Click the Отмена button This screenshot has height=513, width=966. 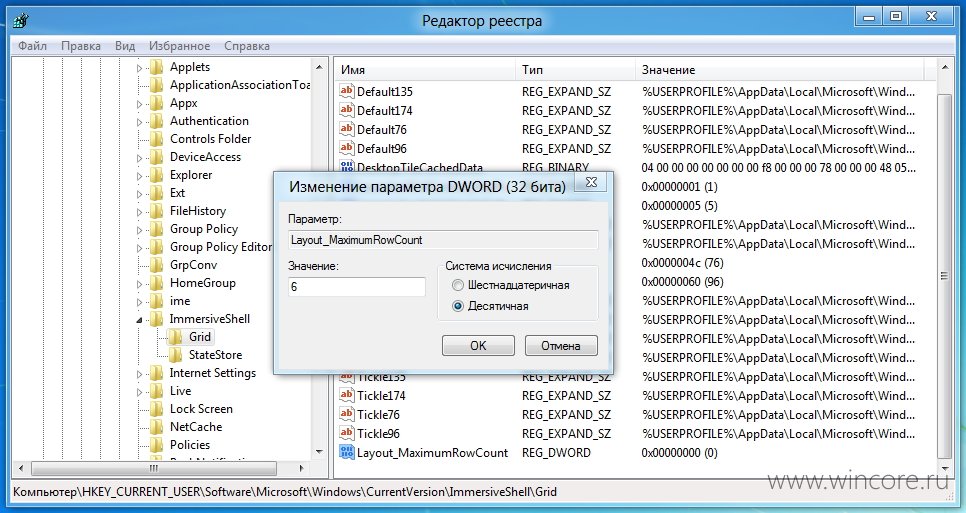coord(561,345)
